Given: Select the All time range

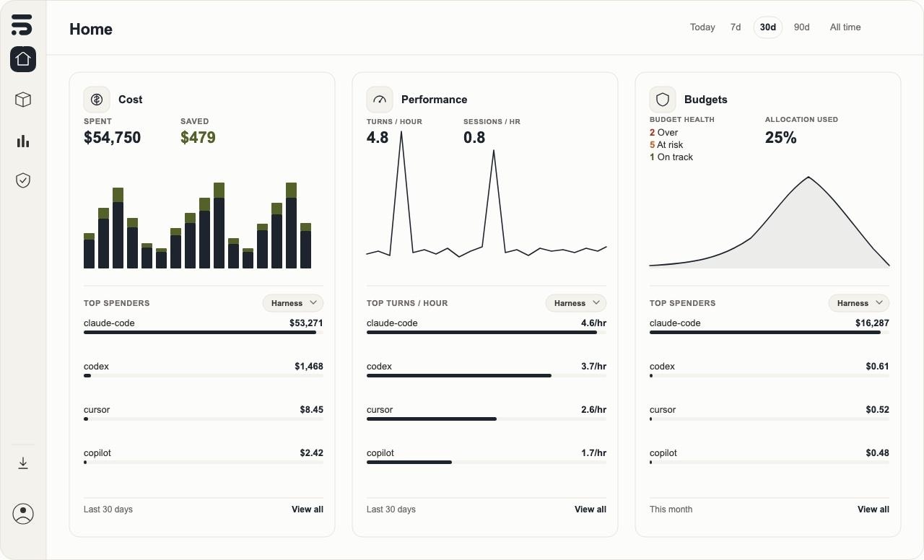Looking at the screenshot, I should tap(845, 27).
